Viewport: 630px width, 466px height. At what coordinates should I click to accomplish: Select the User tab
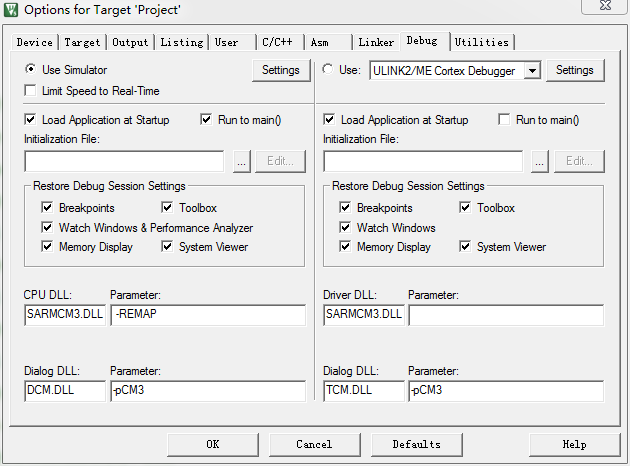click(x=232, y=42)
